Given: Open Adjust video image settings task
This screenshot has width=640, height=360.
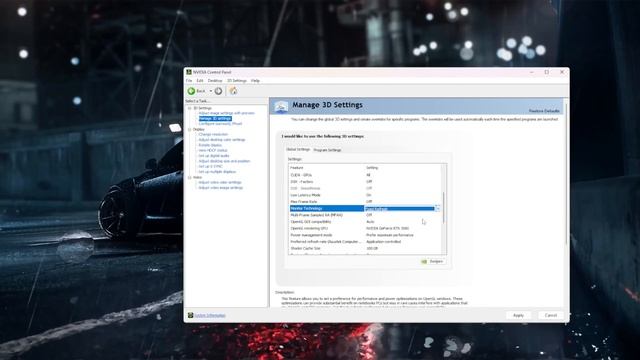Looking at the screenshot, I should (220, 188).
